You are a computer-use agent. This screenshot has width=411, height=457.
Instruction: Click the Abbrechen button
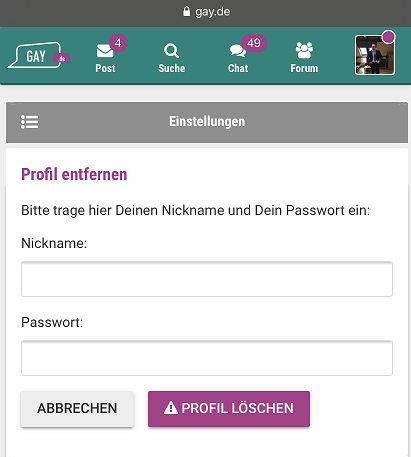click(x=77, y=409)
